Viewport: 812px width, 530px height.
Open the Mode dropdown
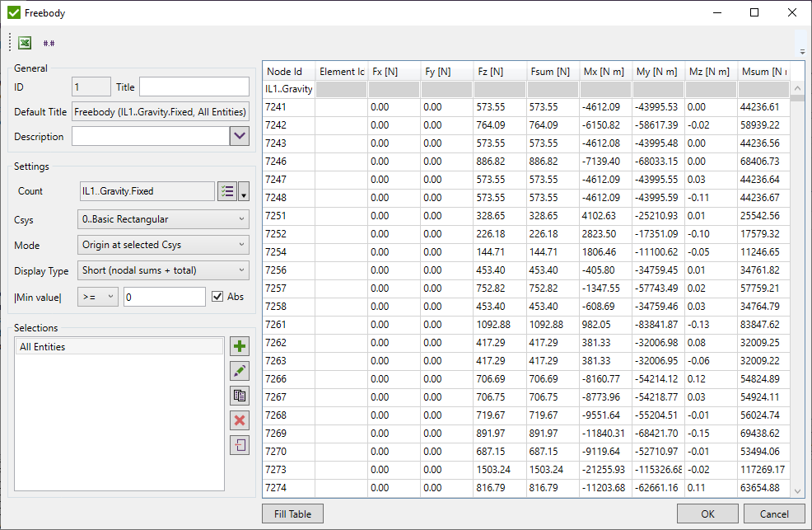[163, 245]
